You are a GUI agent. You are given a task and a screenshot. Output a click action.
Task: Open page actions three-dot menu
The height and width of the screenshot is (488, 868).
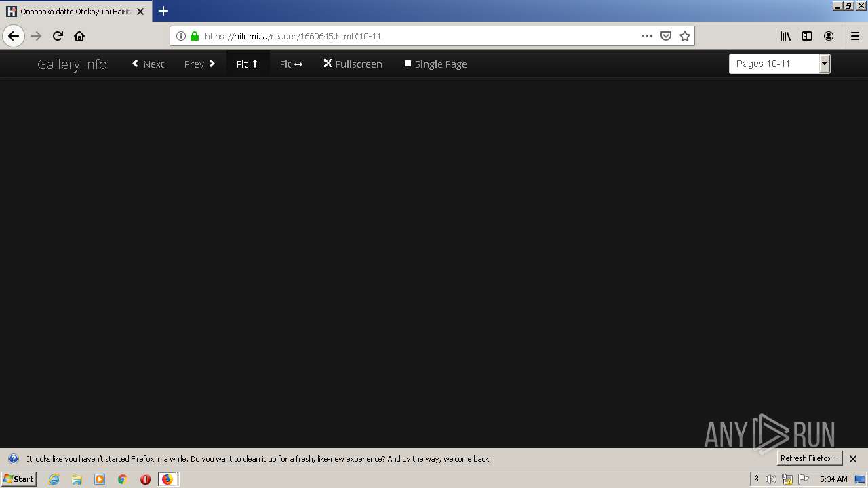coord(647,36)
